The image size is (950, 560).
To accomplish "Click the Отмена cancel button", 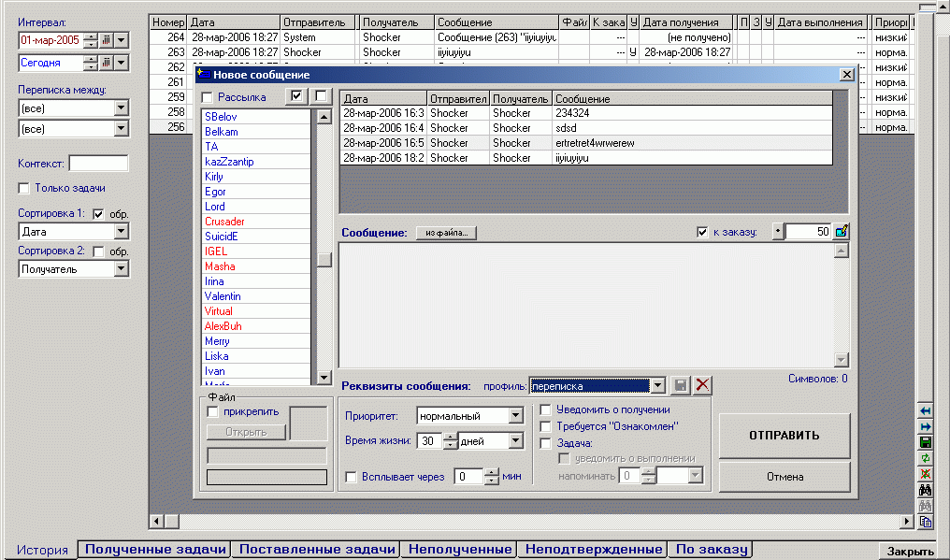I will (x=784, y=477).
